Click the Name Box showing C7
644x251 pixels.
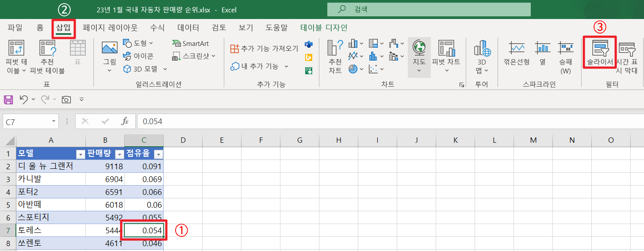27,121
